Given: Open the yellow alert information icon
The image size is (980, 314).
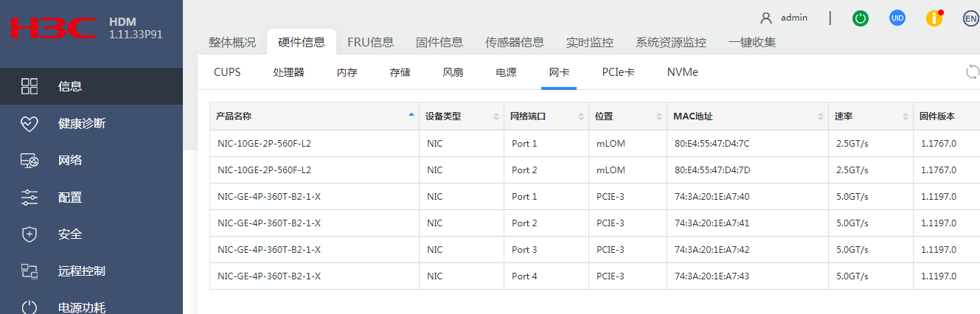Looking at the screenshot, I should (934, 18).
